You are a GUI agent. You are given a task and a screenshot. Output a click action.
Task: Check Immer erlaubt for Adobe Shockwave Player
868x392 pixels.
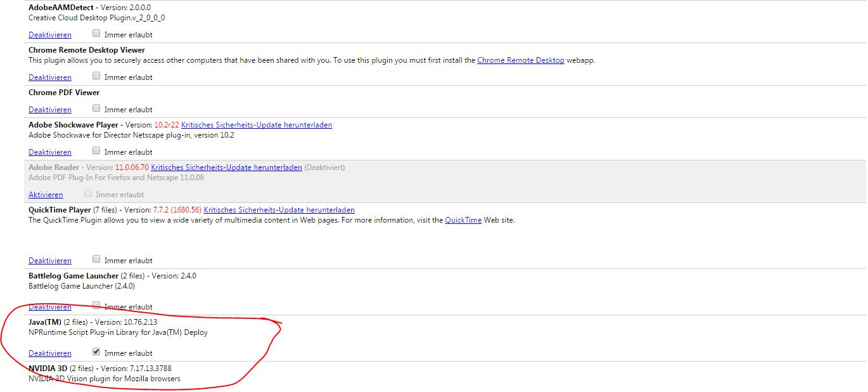click(96, 151)
